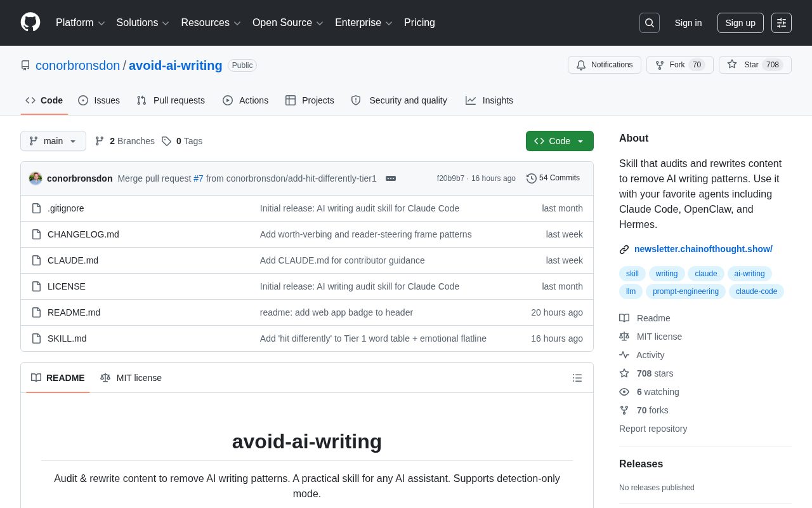Open the Pricing menu item
The image size is (812, 508).
pos(419,23)
